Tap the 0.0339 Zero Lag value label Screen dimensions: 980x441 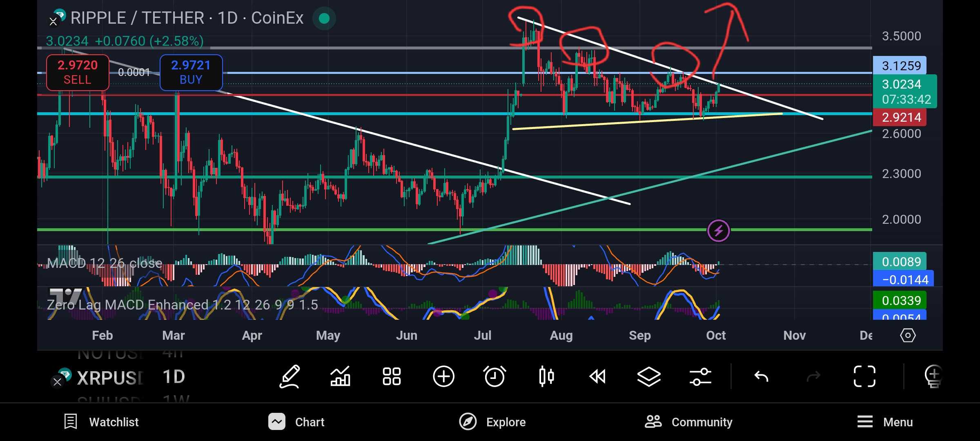coord(900,301)
